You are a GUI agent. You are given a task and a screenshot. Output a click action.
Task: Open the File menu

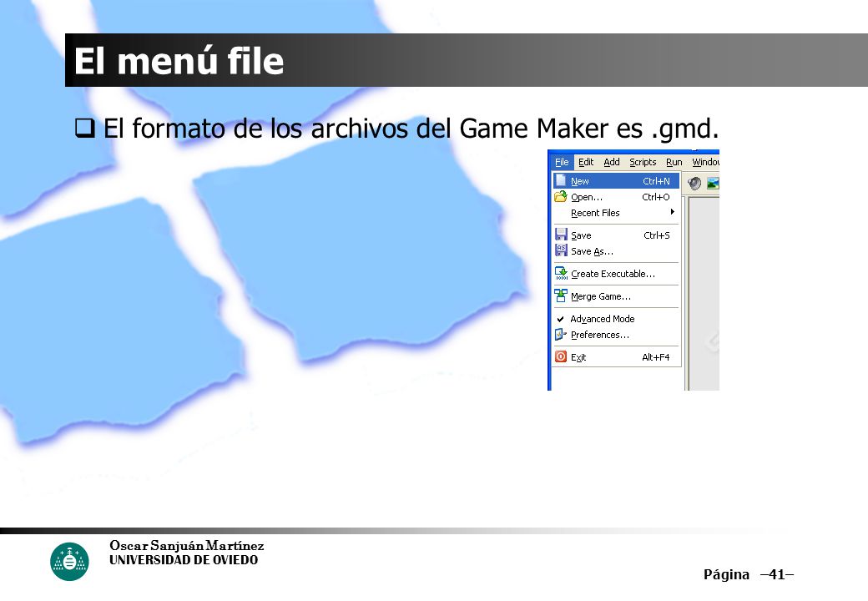coord(562,162)
